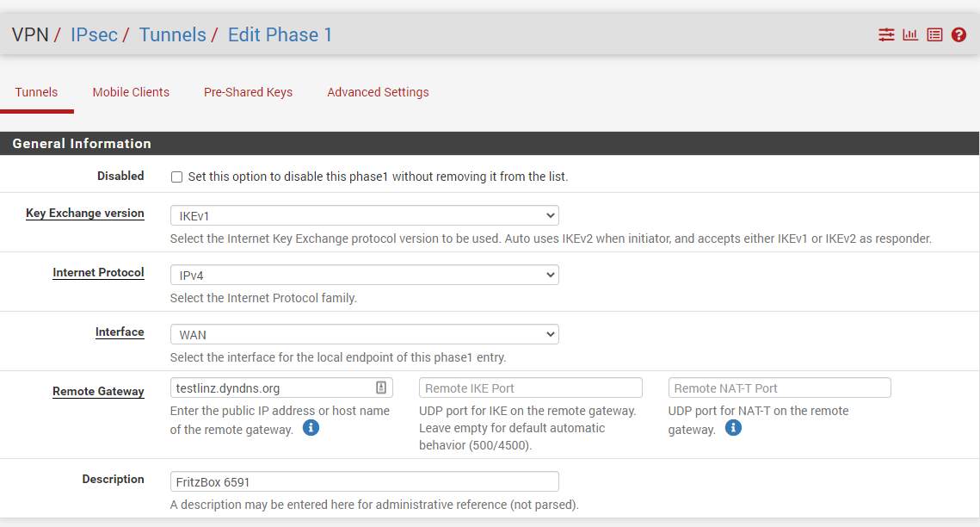Switch to the Mobile Clients tab

coord(131,92)
